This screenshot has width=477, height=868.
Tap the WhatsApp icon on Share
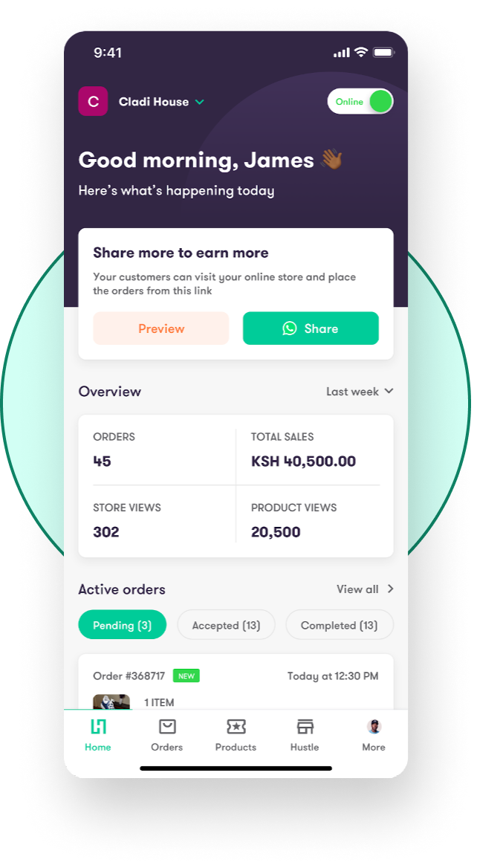(290, 328)
